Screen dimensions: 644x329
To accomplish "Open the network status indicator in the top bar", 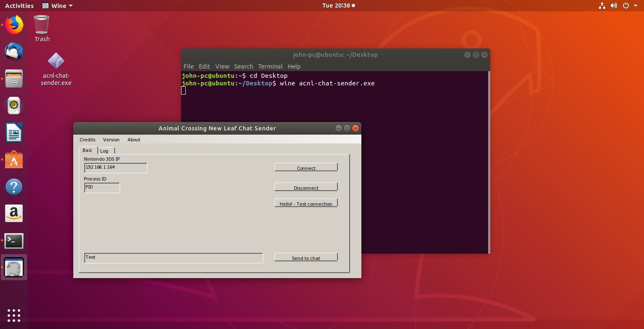I will (601, 6).
